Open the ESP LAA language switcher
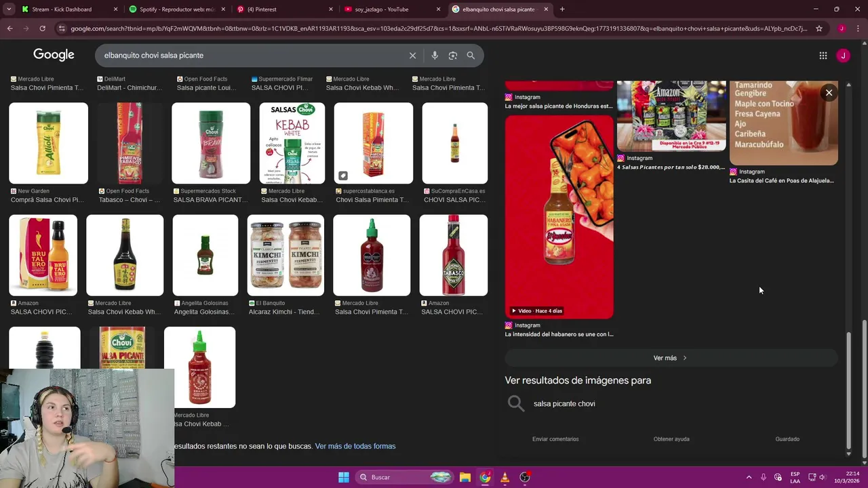 (795, 477)
